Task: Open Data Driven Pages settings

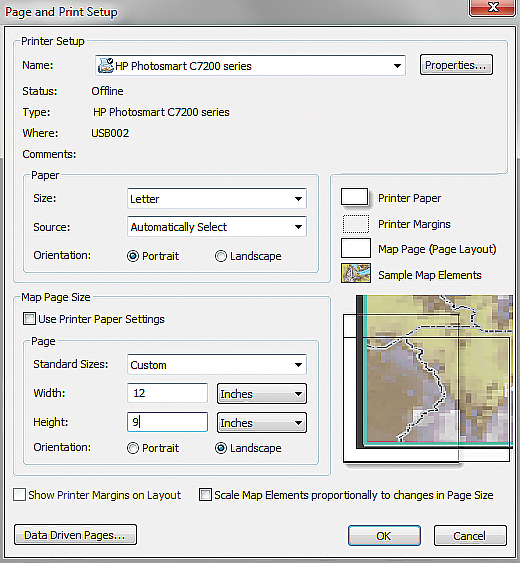Action: pos(75,535)
